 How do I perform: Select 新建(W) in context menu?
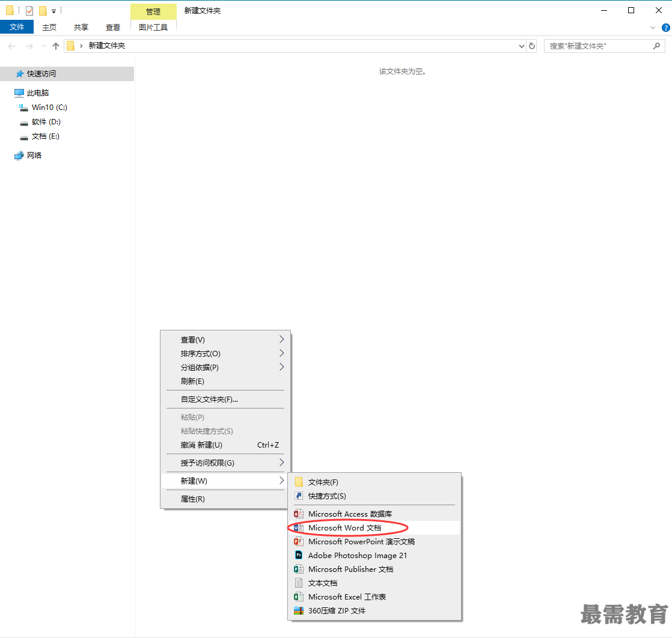click(x=225, y=481)
